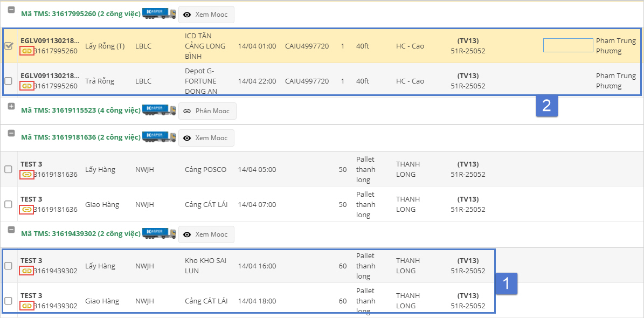
Task: Collapse the TMS 31619181636 group
Action: pos(11,133)
